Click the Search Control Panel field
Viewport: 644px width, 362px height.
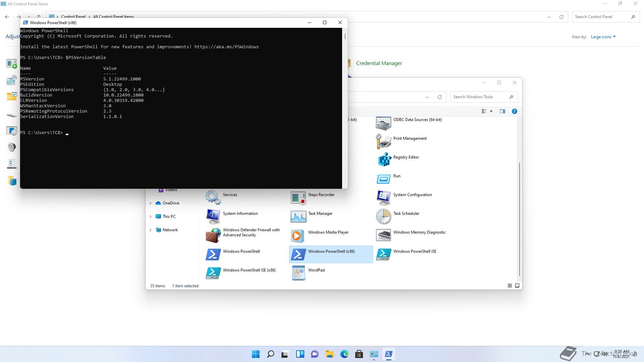pyautogui.click(x=605, y=17)
